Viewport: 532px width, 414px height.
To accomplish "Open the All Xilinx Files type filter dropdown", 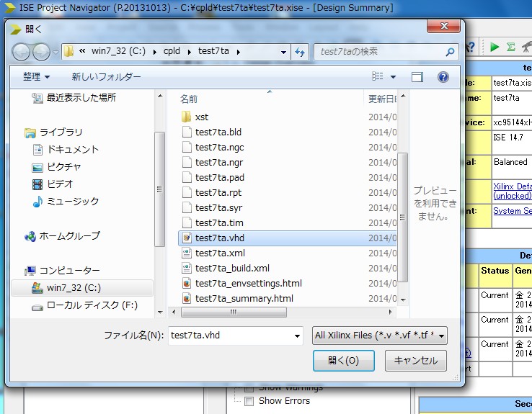I will (379, 336).
